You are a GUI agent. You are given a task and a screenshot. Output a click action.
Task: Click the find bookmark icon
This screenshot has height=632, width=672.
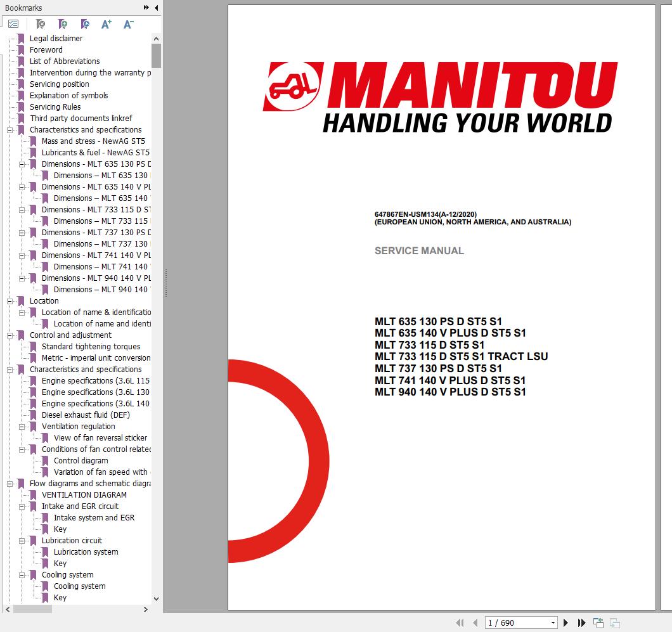coord(41,24)
